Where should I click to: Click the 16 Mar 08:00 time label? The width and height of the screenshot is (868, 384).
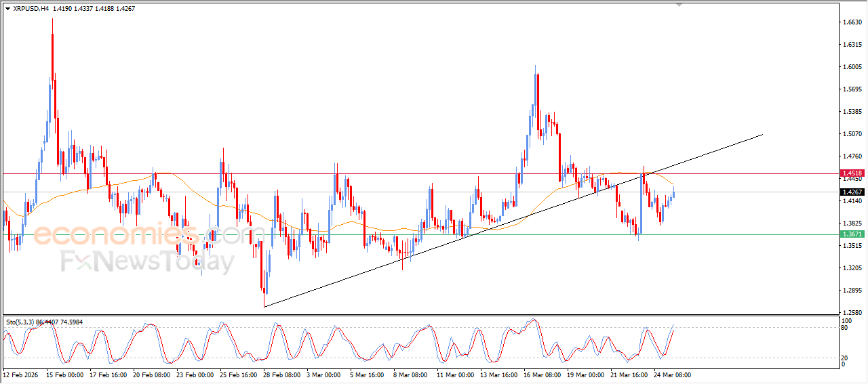point(542,375)
